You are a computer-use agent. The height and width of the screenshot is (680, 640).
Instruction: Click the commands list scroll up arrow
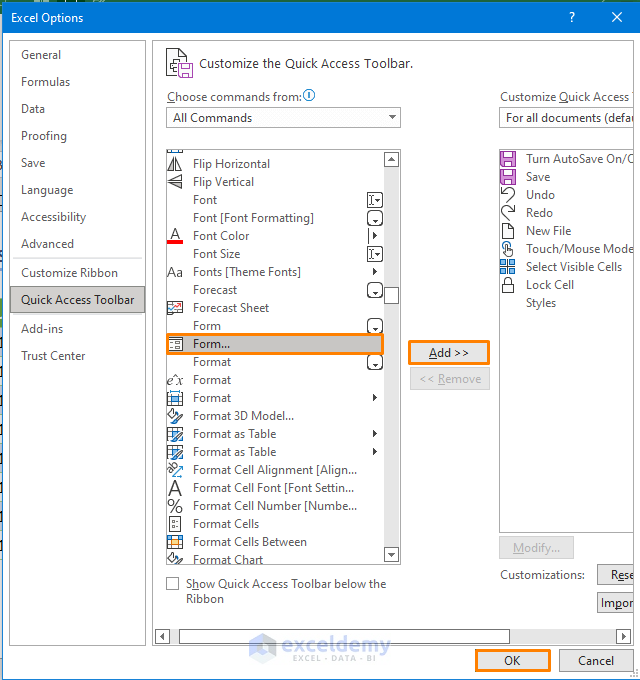click(392, 160)
